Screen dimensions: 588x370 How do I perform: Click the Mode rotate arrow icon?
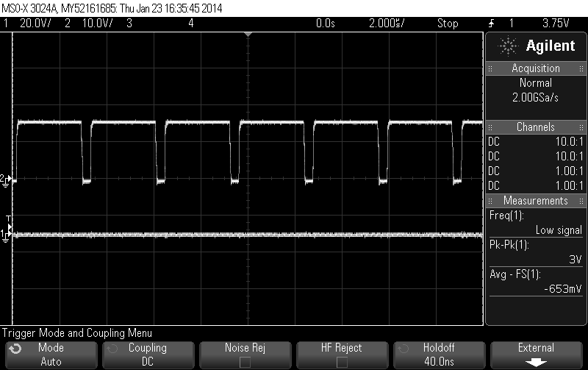point(15,349)
